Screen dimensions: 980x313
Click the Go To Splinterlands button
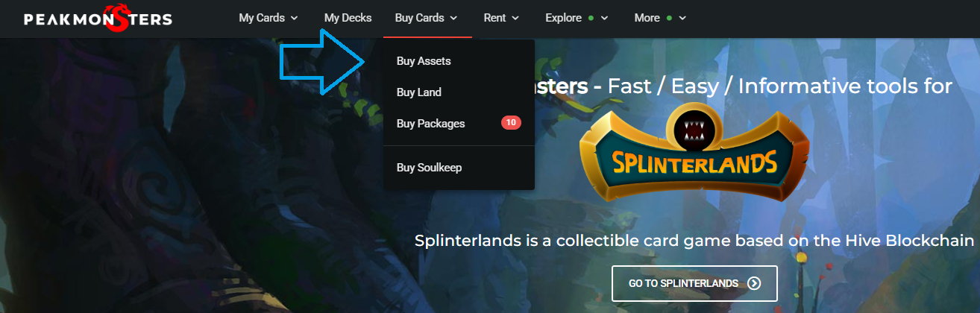pyautogui.click(x=694, y=283)
